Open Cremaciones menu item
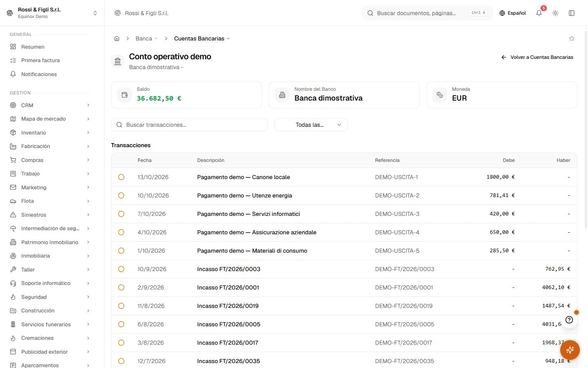The width and height of the screenshot is (588, 368). pyautogui.click(x=50, y=338)
